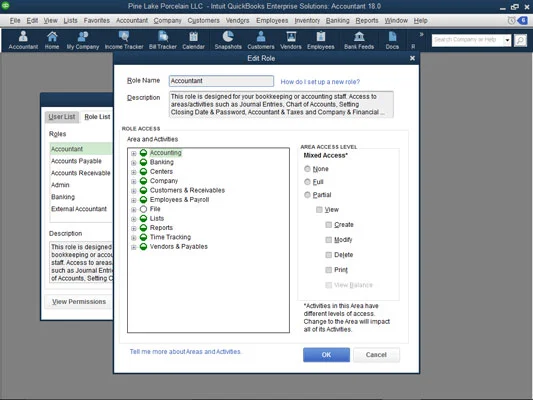Image resolution: width=533 pixels, height=400 pixels.
Task: Expand the Centers tree node
Action: [134, 172]
